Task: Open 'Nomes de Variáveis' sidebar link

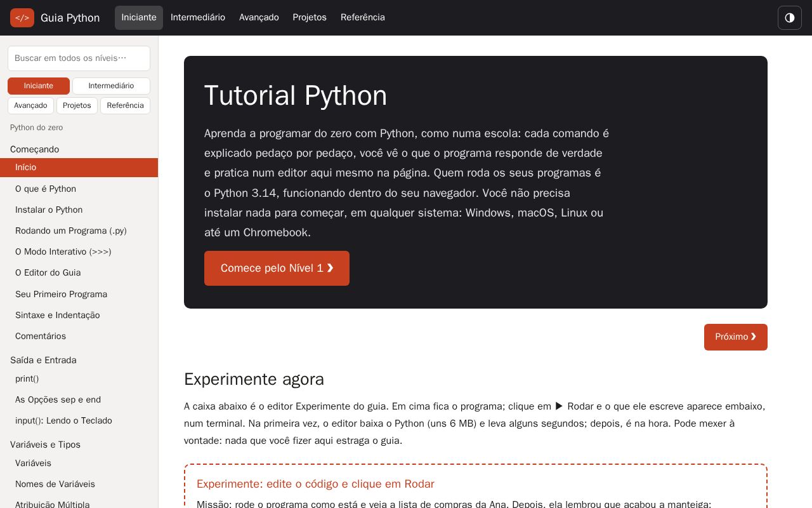Action: point(79,484)
